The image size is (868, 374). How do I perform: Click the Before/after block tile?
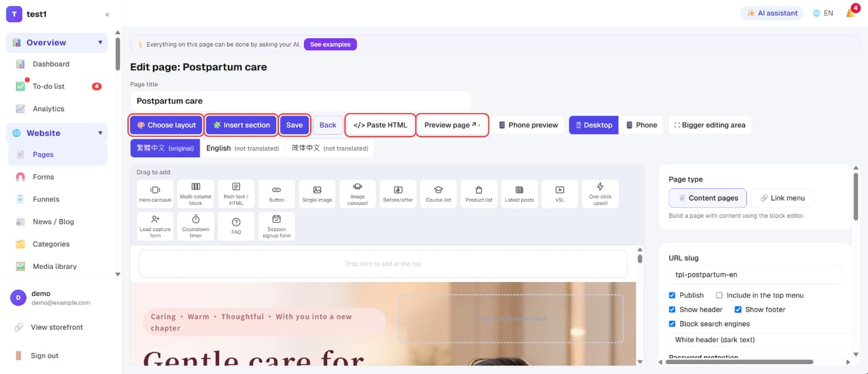pyautogui.click(x=398, y=194)
